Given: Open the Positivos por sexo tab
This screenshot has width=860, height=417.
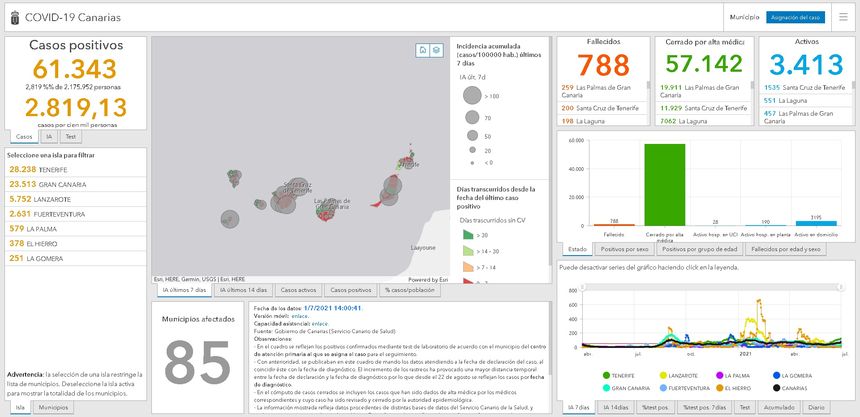Looking at the screenshot, I should pos(625,249).
